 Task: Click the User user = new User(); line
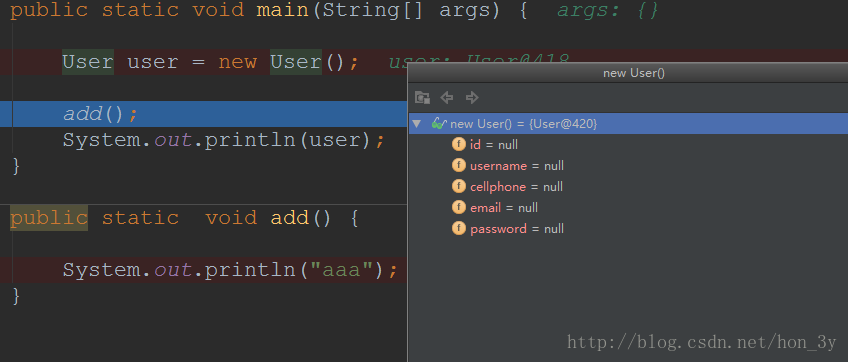(210, 62)
